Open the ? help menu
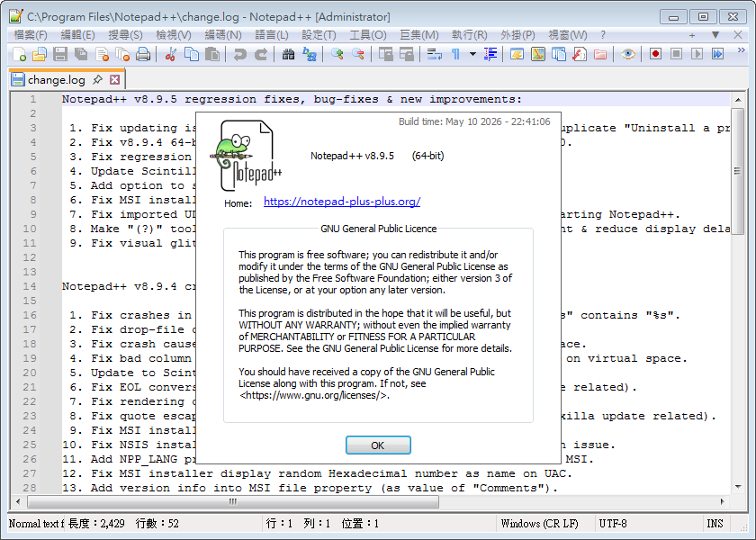Image resolution: width=756 pixels, height=540 pixels. coord(603,35)
